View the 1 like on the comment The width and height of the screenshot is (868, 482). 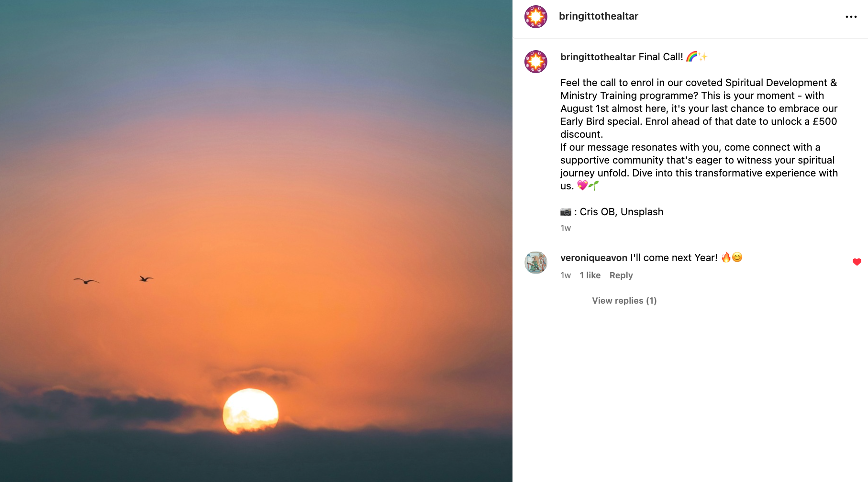[x=590, y=275]
